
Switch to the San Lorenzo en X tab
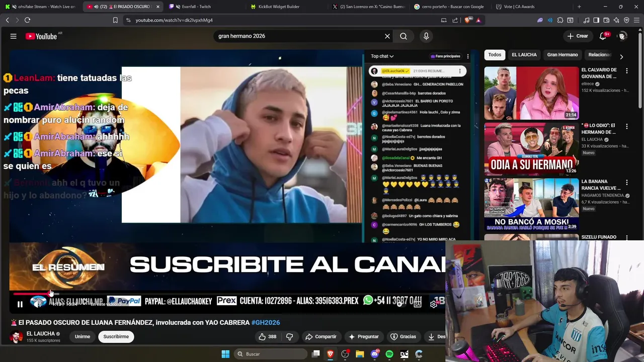point(368,7)
